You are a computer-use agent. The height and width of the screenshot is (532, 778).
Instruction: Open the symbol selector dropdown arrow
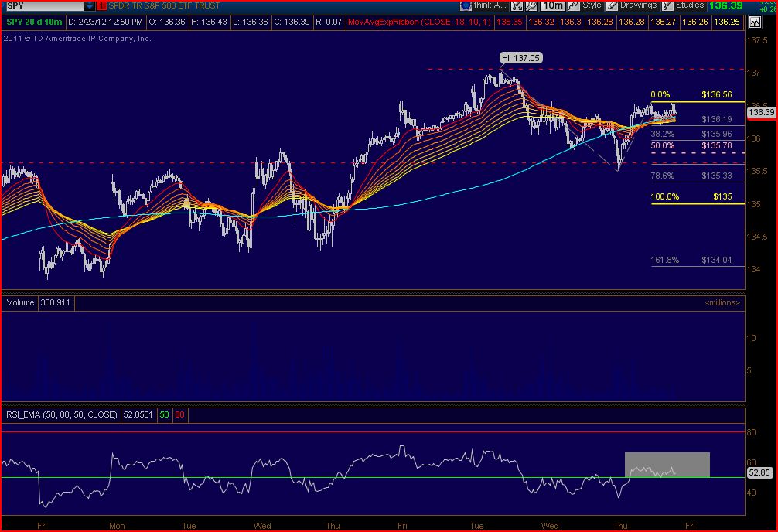pyautogui.click(x=89, y=6)
